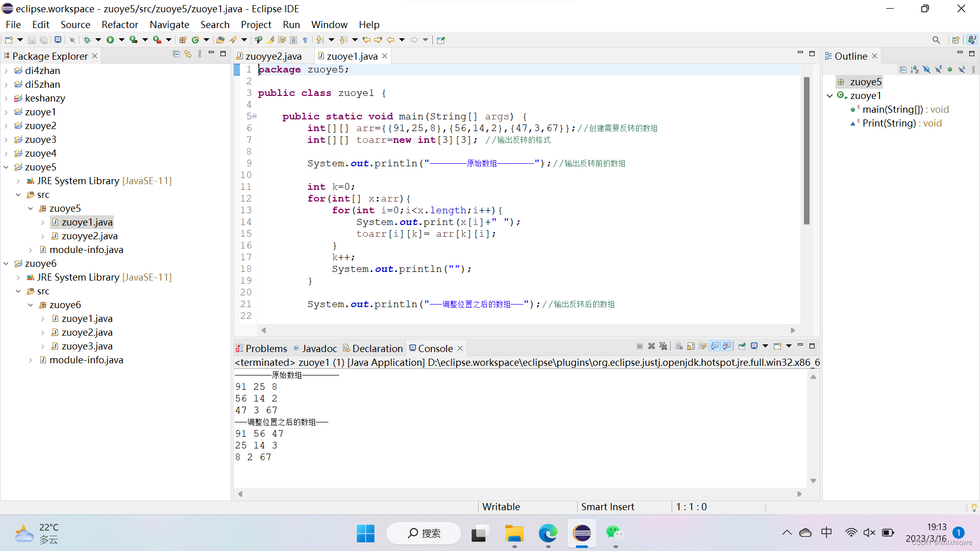This screenshot has height=551, width=980.
Task: Switch to the zuoyye2.java editor tab
Action: 273,56
